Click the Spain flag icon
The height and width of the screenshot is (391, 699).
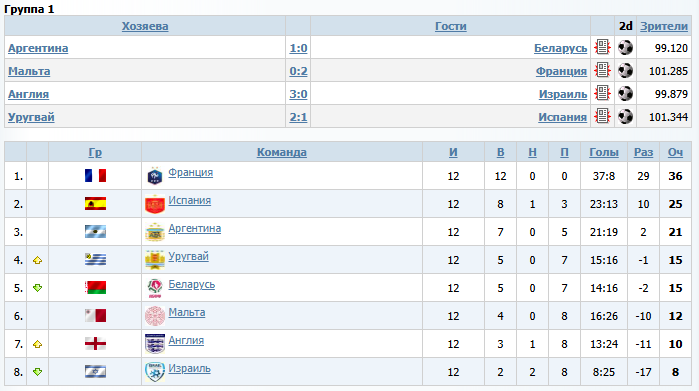point(95,204)
